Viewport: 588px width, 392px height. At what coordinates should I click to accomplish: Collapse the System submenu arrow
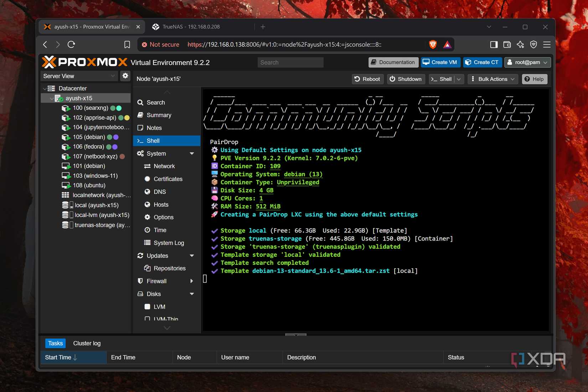(x=192, y=154)
